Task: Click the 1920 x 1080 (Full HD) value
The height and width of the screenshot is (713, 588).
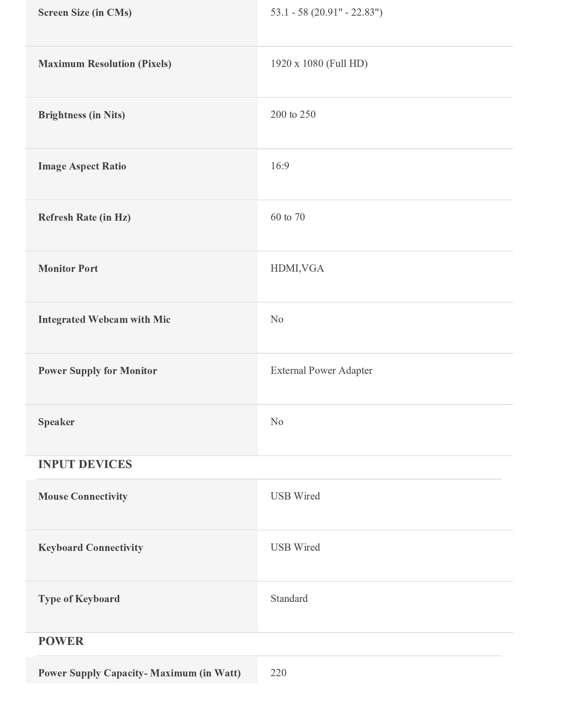Action: click(319, 63)
